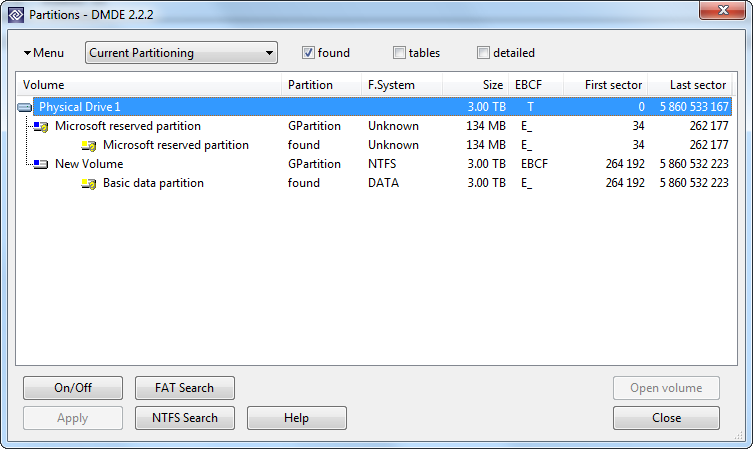Select the New Volume row

point(383,164)
